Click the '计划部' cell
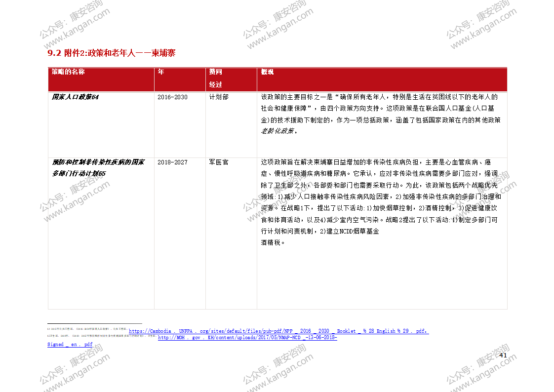 click(x=219, y=97)
